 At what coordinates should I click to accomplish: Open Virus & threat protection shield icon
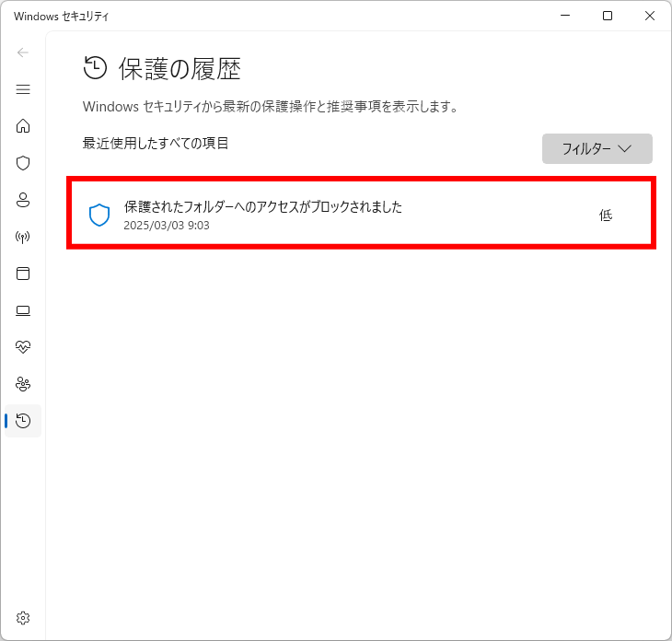(x=23, y=163)
